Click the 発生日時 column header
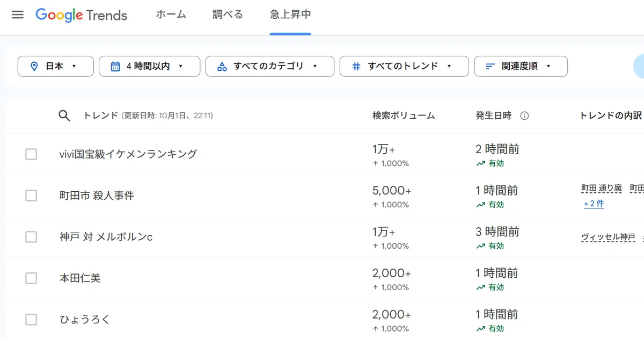This screenshot has height=339, width=644. coord(494,116)
